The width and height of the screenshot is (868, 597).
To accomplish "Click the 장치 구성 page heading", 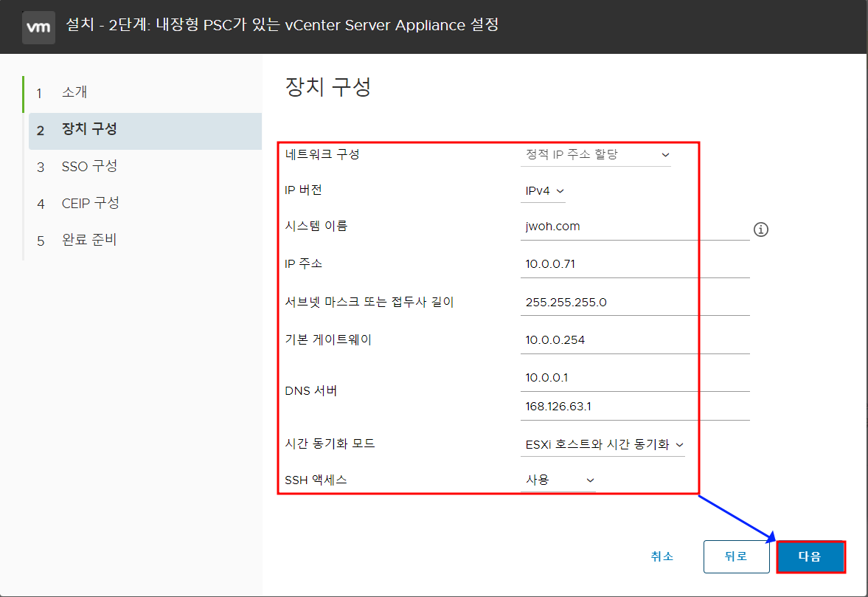I will [x=327, y=87].
